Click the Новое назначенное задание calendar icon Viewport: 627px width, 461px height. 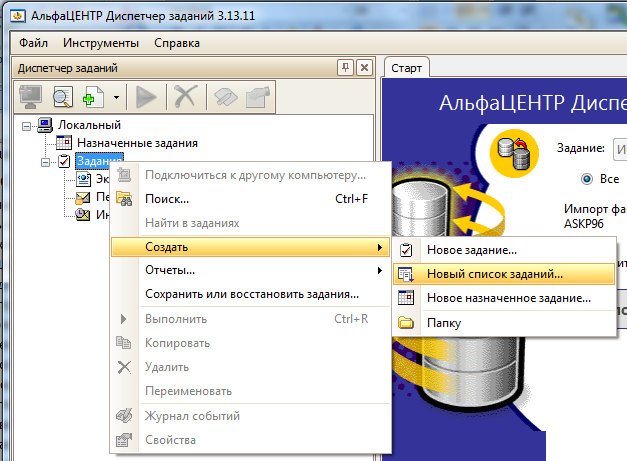click(406, 298)
